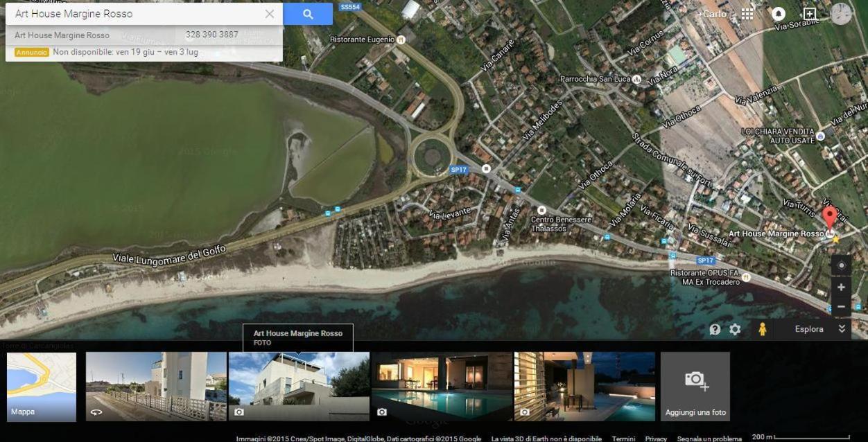Click Aggiungi una foto button
The width and height of the screenshot is (868, 442).
coord(695,387)
